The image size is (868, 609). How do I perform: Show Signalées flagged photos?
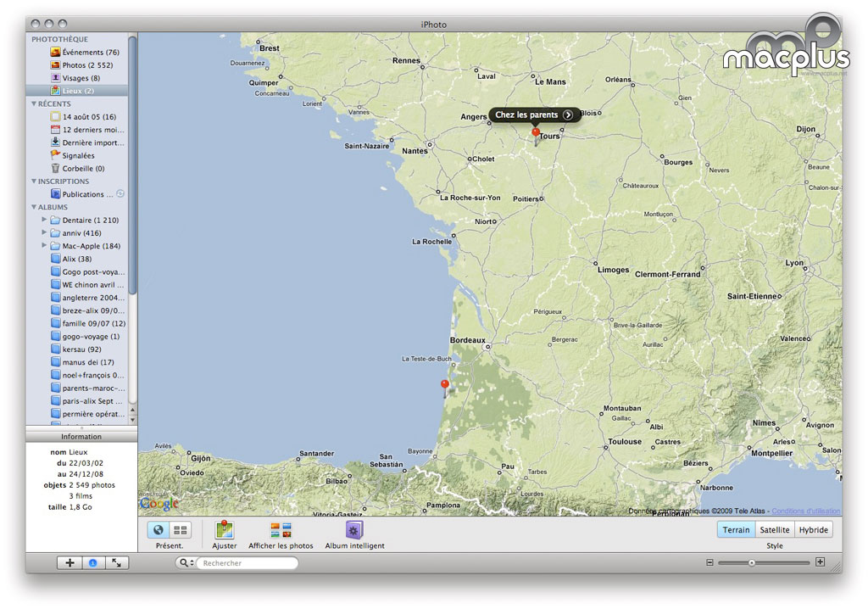pyautogui.click(x=73, y=156)
